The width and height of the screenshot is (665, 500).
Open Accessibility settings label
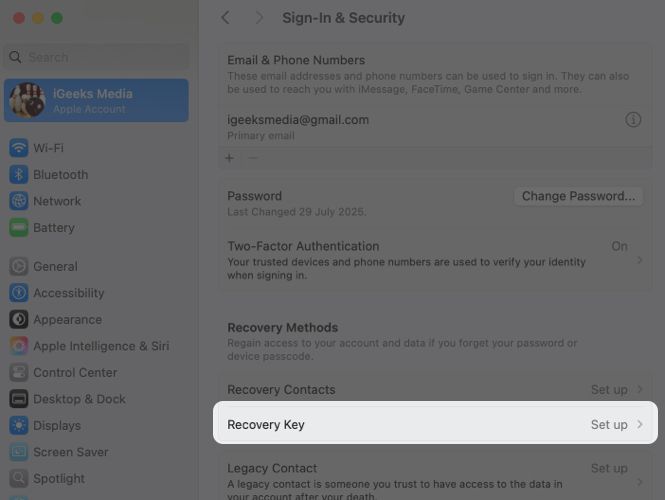point(69,293)
